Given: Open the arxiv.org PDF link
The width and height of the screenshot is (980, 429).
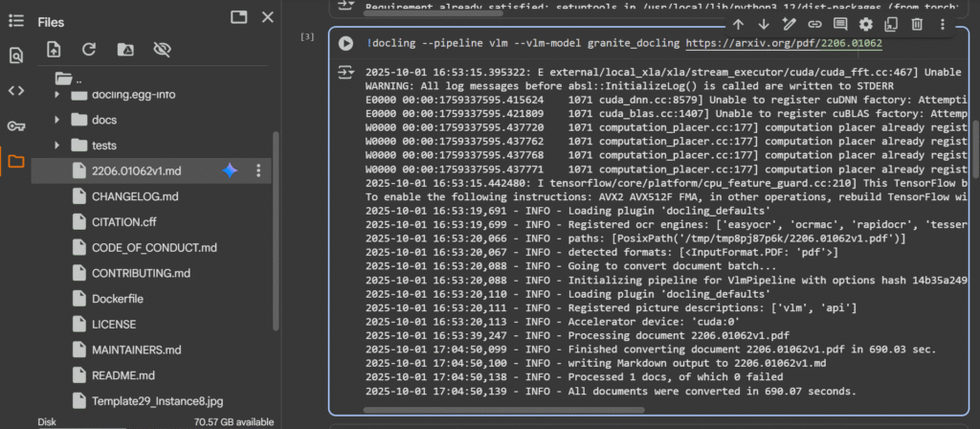Looking at the screenshot, I should 785,43.
